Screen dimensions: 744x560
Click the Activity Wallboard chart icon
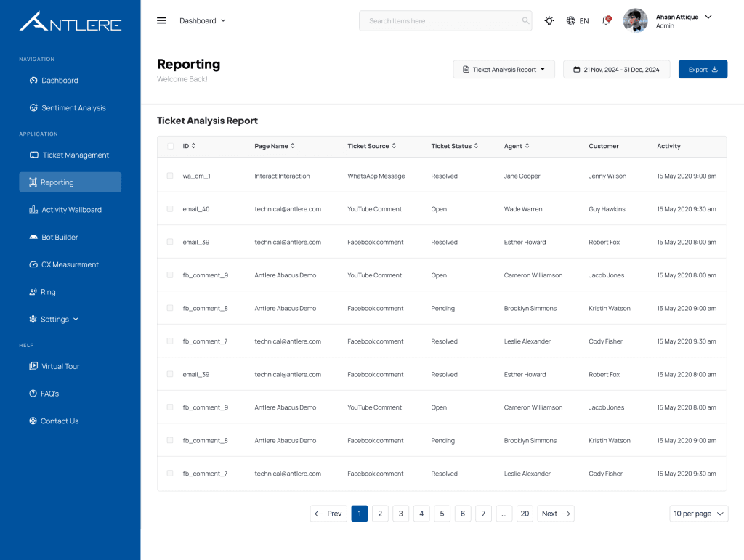click(x=33, y=210)
